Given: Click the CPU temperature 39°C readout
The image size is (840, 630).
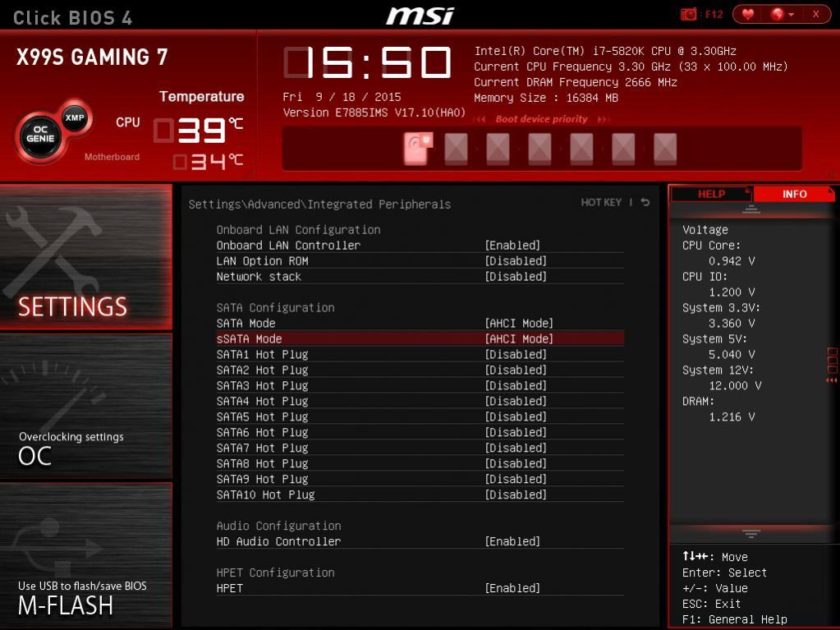Looking at the screenshot, I should coord(199,130).
